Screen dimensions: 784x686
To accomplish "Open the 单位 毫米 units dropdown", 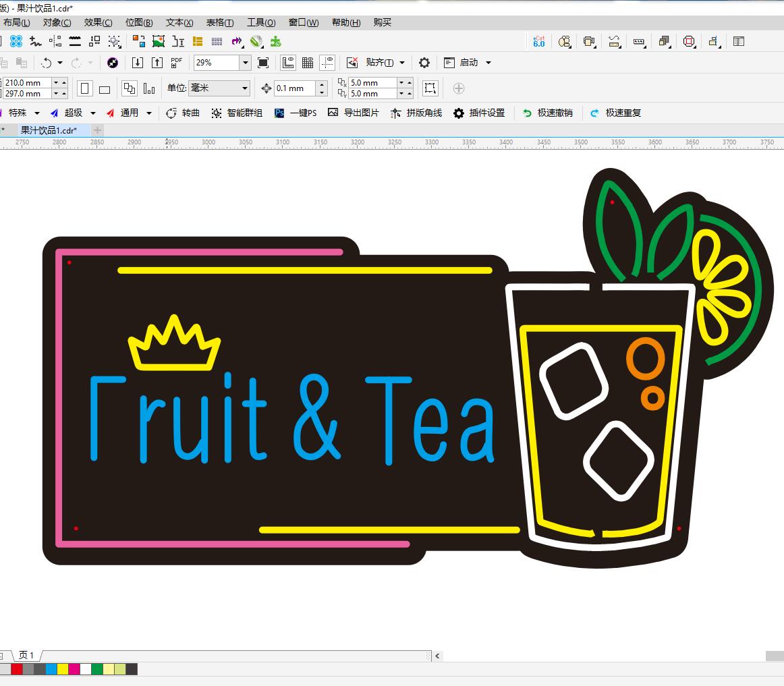I will click(219, 88).
